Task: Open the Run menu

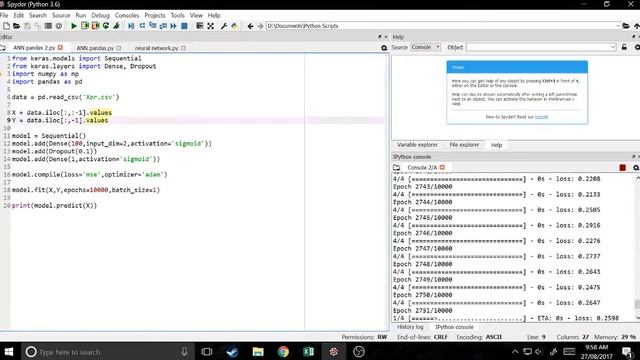Action: (81, 15)
